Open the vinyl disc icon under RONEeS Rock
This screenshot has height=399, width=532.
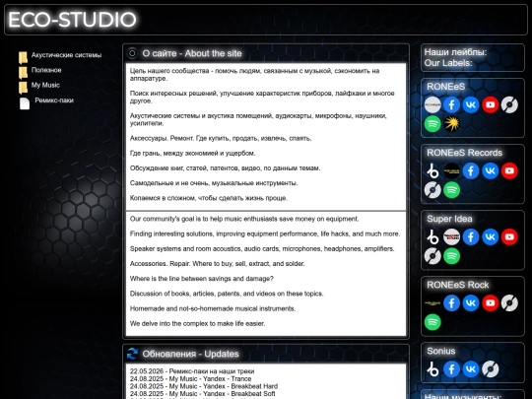coord(509,303)
